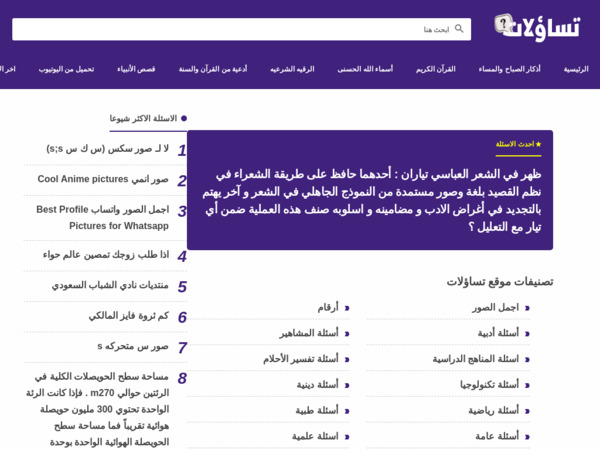Focus the ابحث هنا search field
Image resolution: width=600 pixels, height=450 pixels.
pyautogui.click(x=241, y=29)
